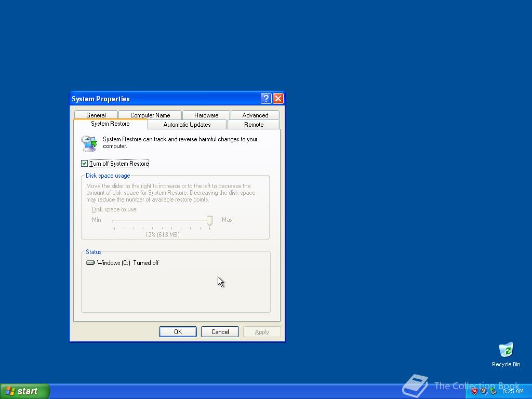Click the audio device tray icon

tap(484, 391)
